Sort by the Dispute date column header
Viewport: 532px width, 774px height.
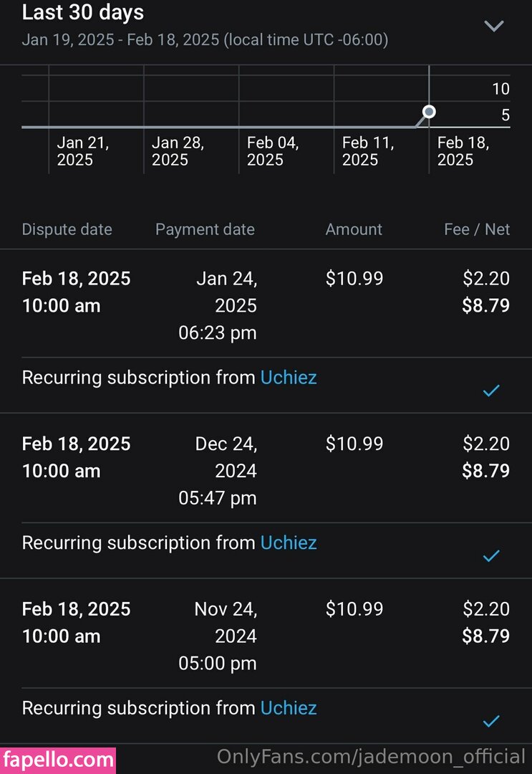pyautogui.click(x=67, y=229)
